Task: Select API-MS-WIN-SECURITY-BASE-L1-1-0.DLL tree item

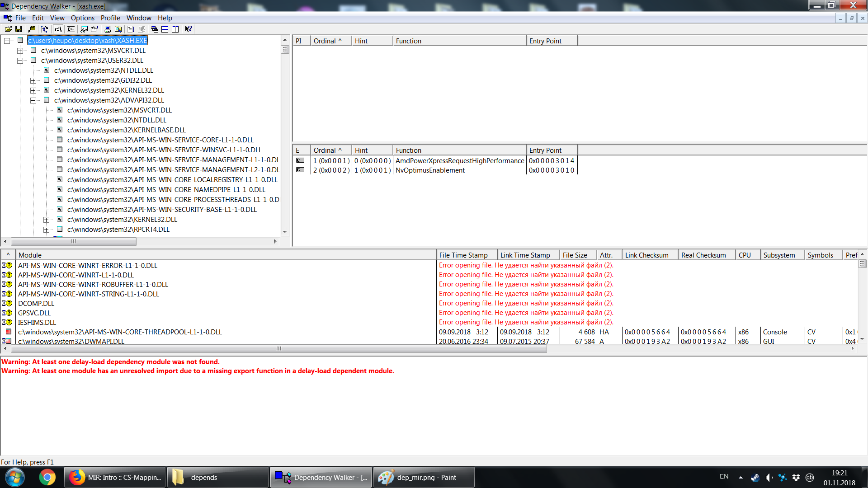Action: coord(162,210)
